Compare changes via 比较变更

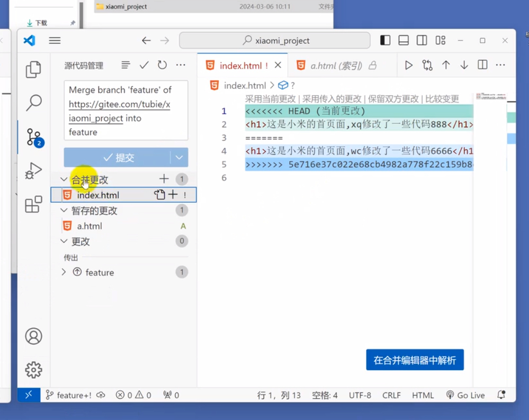coord(442,99)
